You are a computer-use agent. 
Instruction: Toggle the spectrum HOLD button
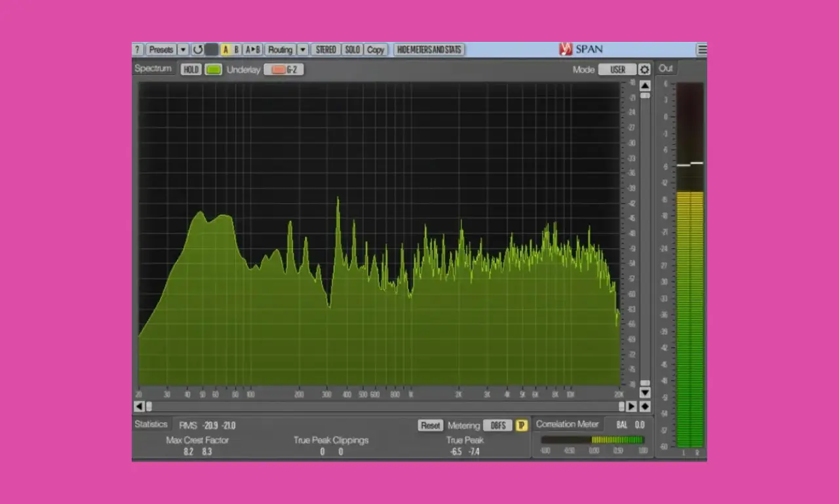click(x=191, y=69)
